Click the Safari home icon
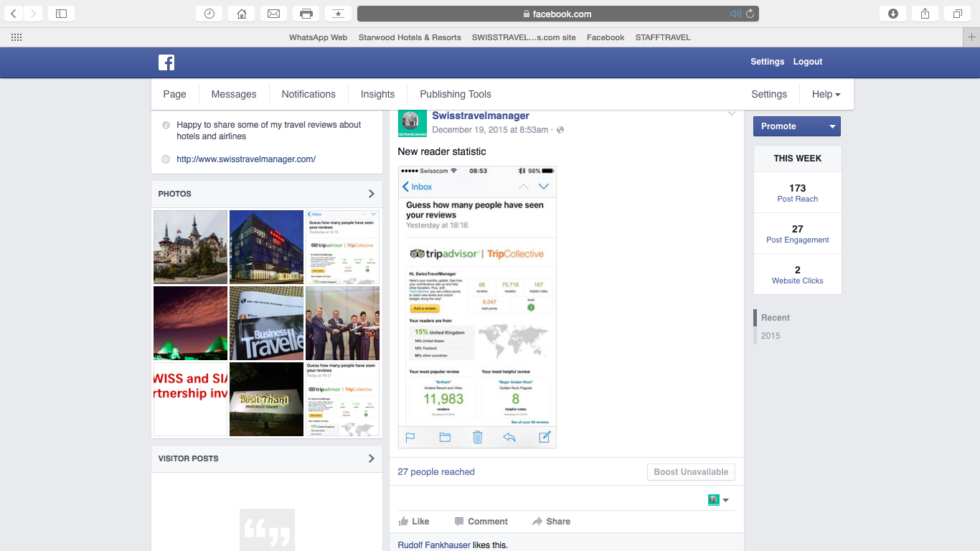980x551 pixels. coord(241,14)
